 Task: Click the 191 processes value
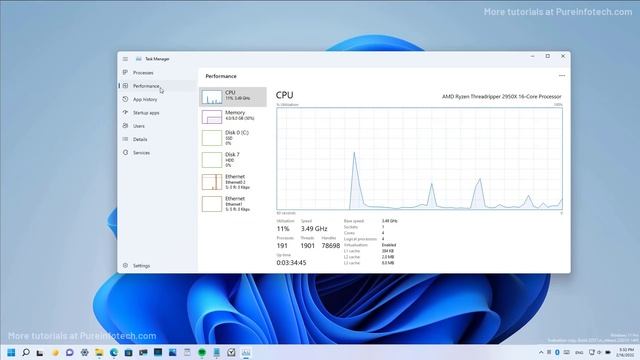click(x=282, y=246)
